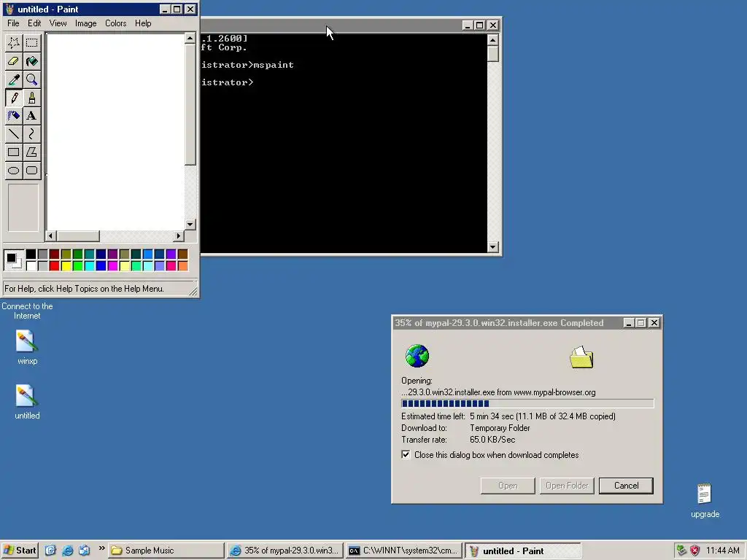747x560 pixels.
Task: Click command prompt scroll down arrow
Action: [493, 247]
